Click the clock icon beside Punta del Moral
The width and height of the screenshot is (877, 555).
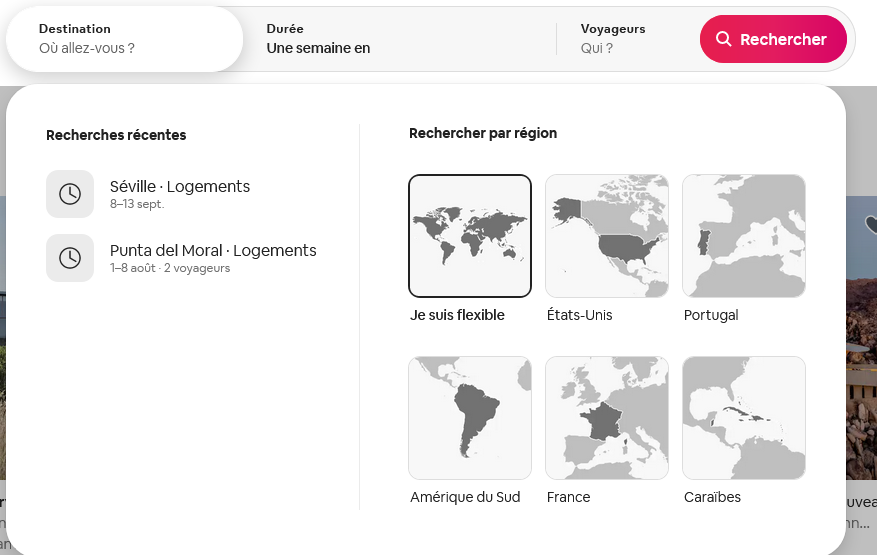70,258
